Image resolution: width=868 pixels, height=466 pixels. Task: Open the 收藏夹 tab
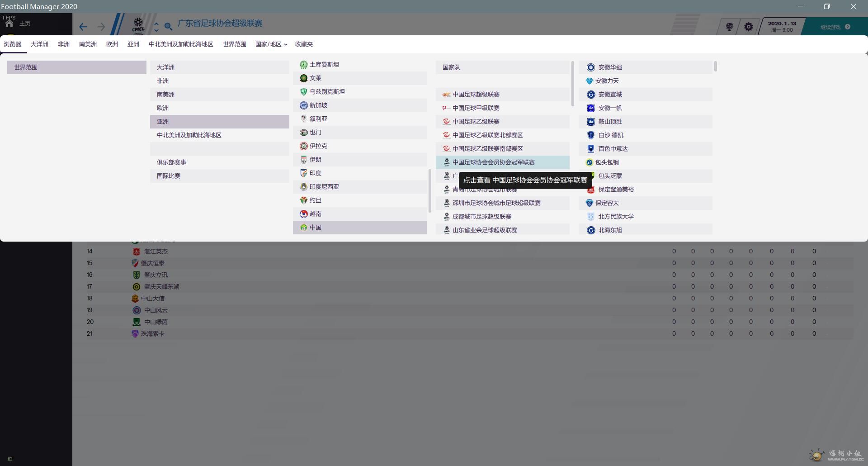304,44
